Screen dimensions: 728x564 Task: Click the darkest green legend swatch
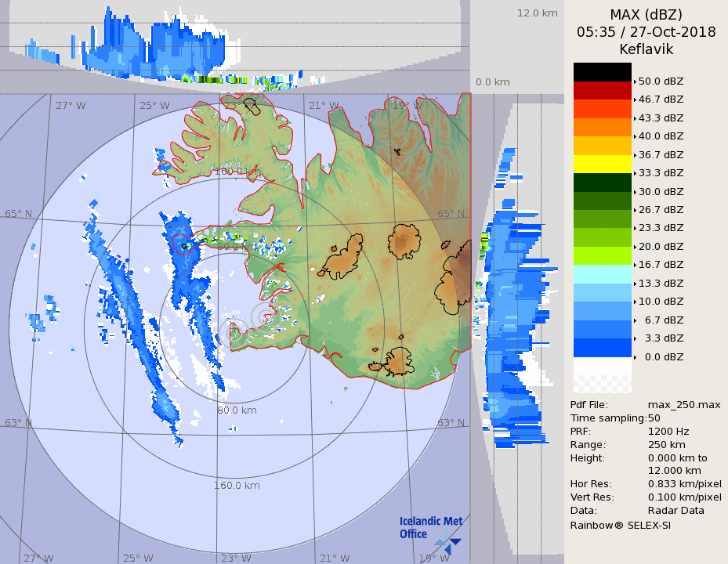tap(602, 182)
